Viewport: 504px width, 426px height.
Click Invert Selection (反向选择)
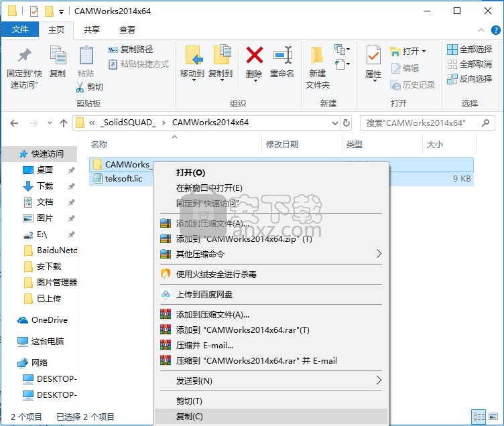coord(469,78)
